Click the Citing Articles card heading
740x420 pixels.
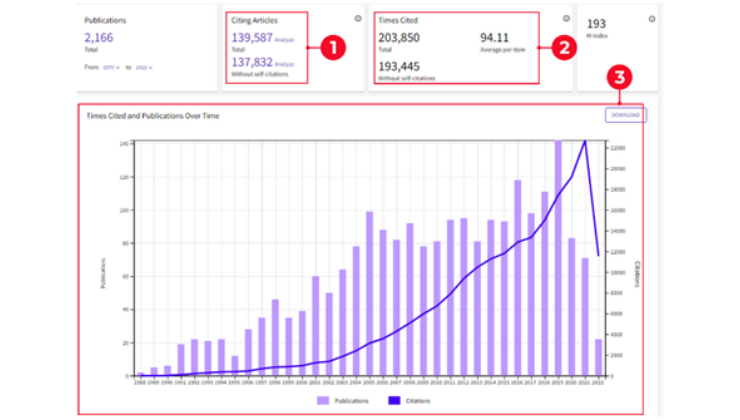[x=254, y=20]
